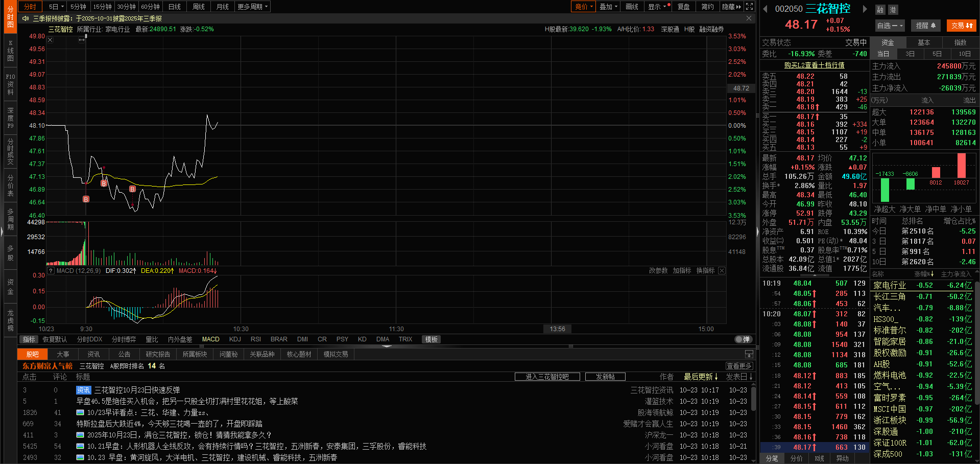Toggle the 指标 indicator button
Viewport: 980px width, 464px height.
[x=29, y=339]
